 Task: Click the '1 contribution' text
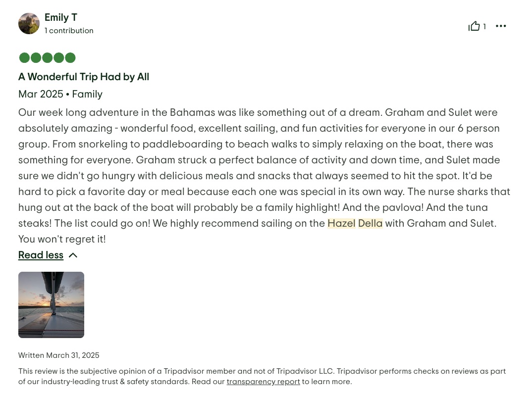tap(69, 31)
